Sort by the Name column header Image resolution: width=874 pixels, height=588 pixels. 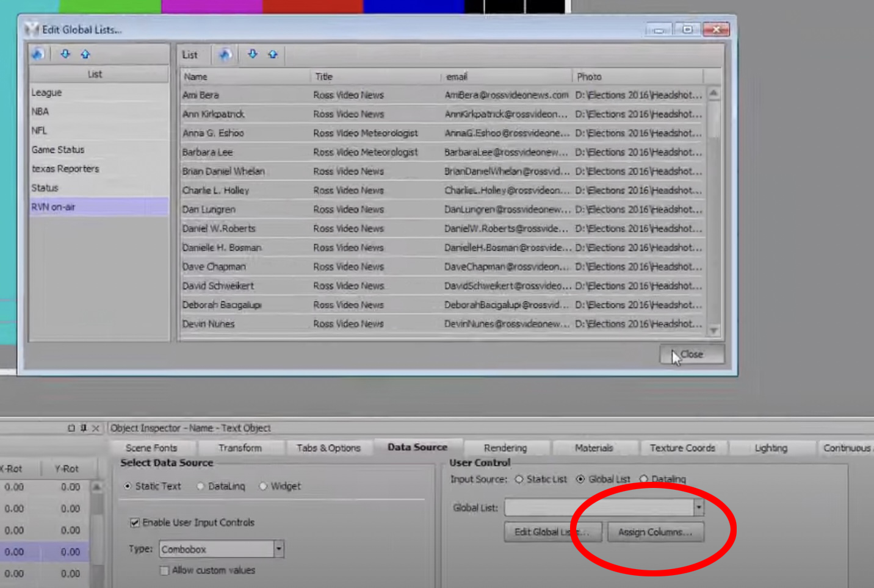(245, 77)
